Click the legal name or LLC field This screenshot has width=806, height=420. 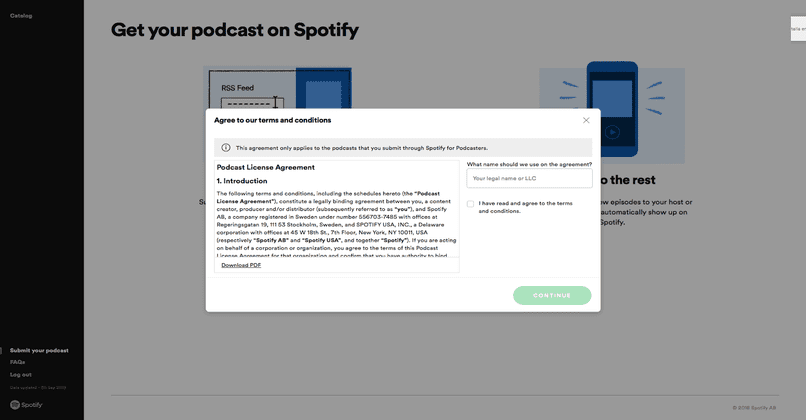point(529,178)
